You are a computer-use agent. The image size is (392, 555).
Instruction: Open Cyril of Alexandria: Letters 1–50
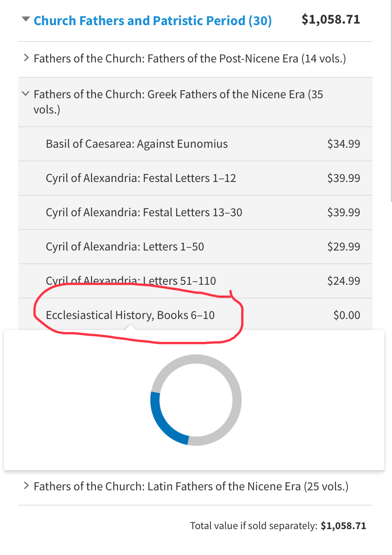[125, 247]
